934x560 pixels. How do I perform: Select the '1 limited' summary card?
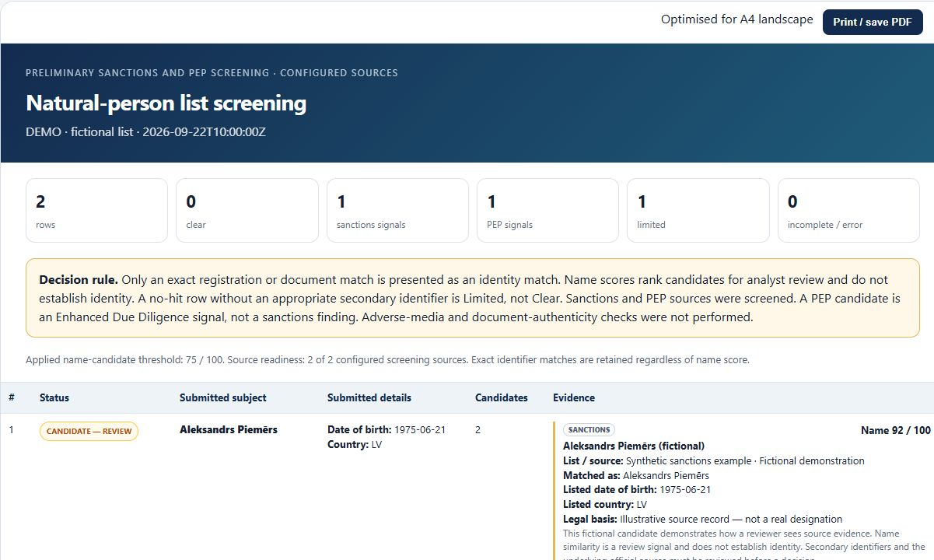[x=698, y=211]
